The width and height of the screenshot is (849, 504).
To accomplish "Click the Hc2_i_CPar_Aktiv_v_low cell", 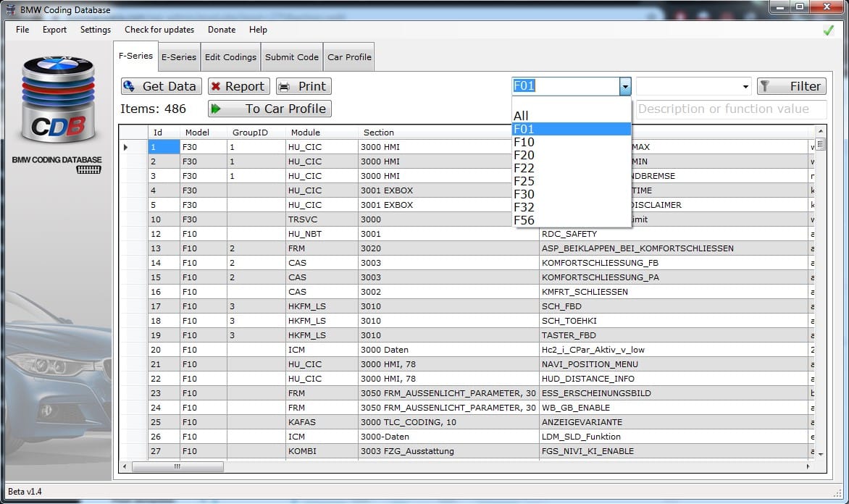I will [674, 350].
